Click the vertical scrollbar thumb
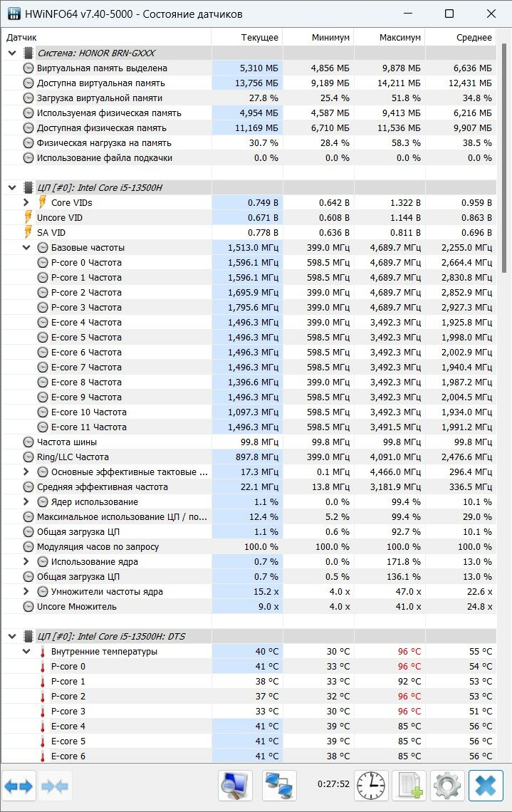Screen dimensions: 512x812 click(505, 158)
